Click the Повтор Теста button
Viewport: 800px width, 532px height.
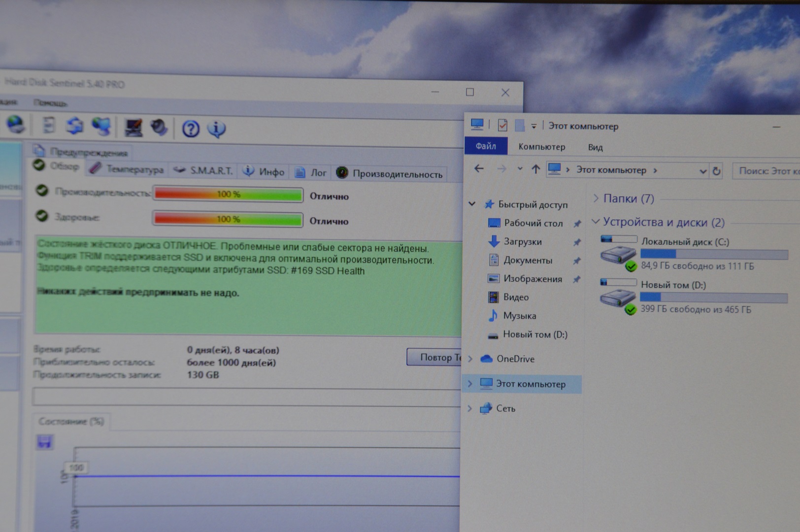coord(434,357)
